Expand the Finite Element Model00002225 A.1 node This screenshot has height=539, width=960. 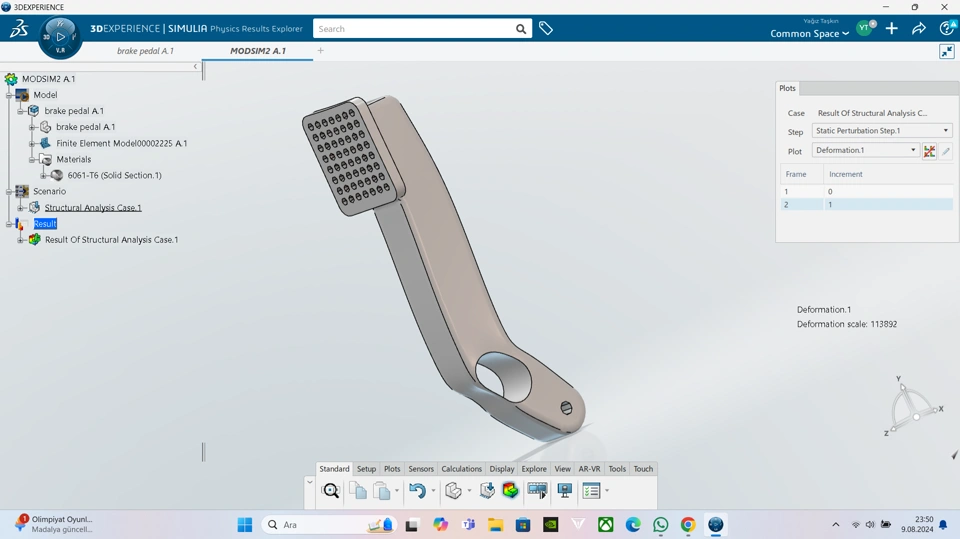(32, 143)
